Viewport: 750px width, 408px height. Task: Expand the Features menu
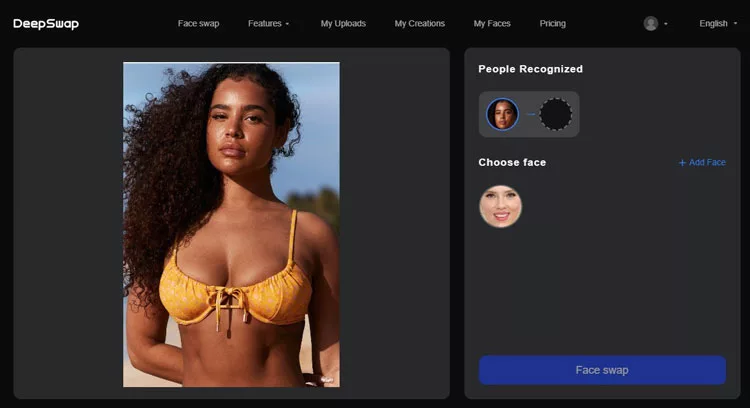click(x=268, y=23)
